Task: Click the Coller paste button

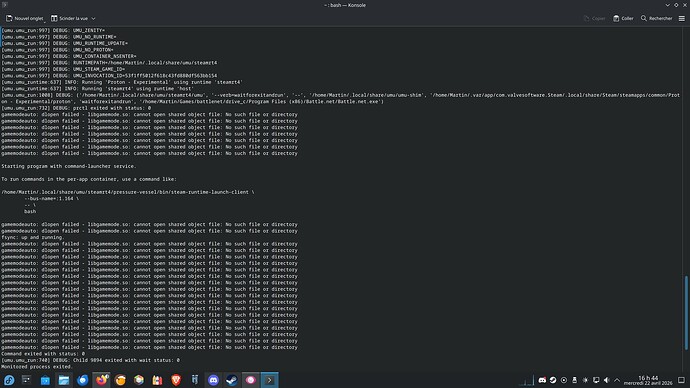Action: (623, 18)
